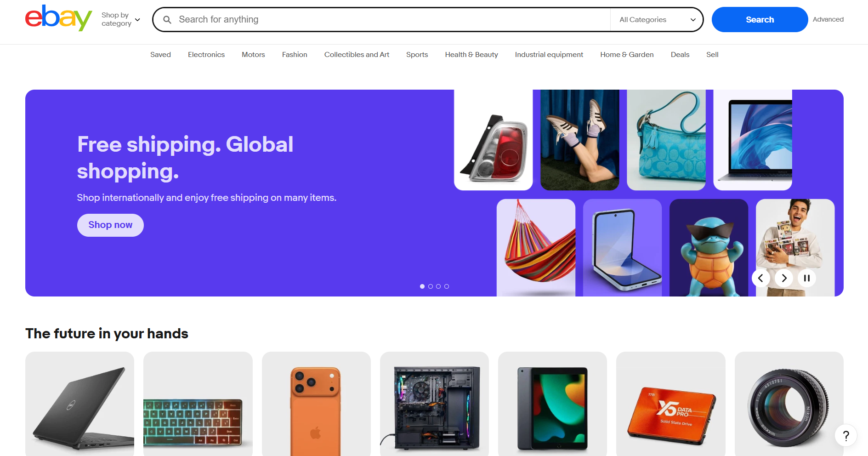Viewport: 868px width, 456px height.
Task: Advance to next banner slide arrow
Action: (x=784, y=278)
